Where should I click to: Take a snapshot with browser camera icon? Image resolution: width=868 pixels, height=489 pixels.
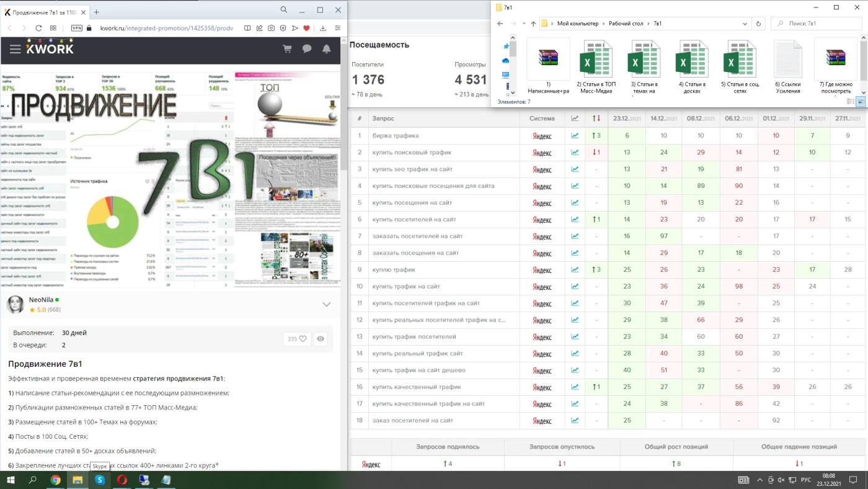coord(271,28)
